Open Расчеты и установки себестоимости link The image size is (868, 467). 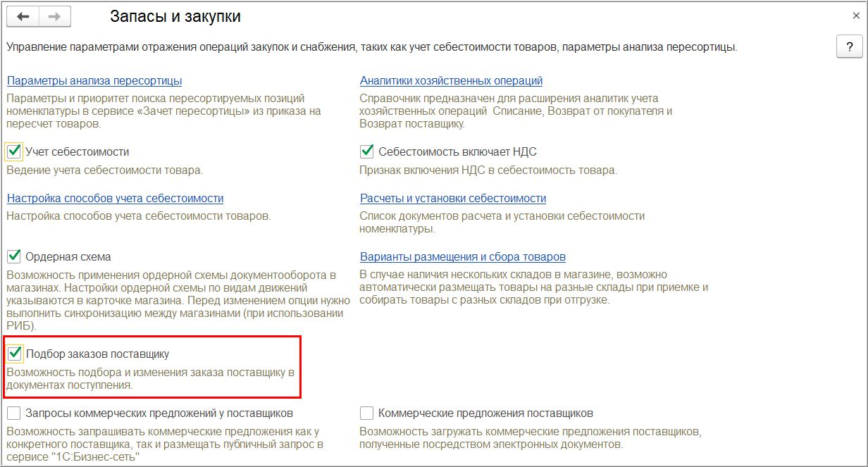click(453, 198)
